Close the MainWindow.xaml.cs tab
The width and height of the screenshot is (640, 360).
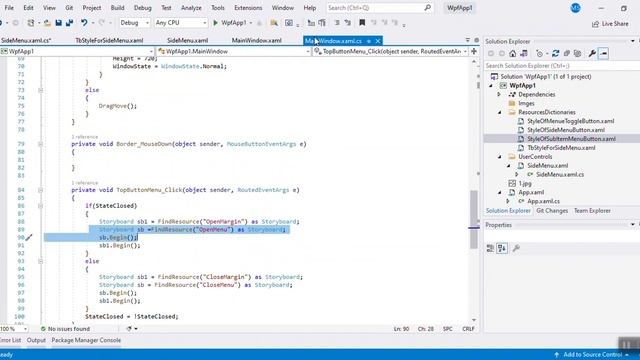tap(378, 41)
